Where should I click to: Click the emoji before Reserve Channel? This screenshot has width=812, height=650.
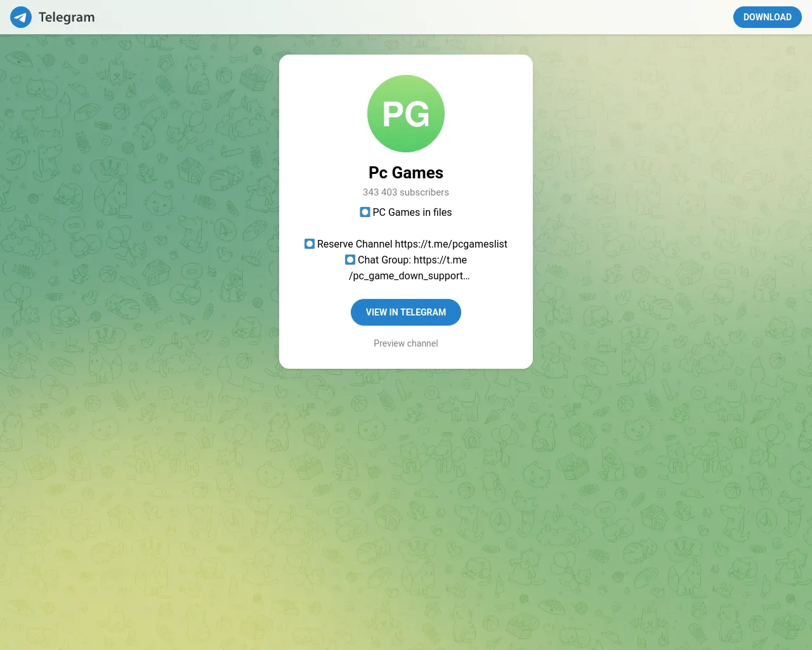click(x=310, y=244)
